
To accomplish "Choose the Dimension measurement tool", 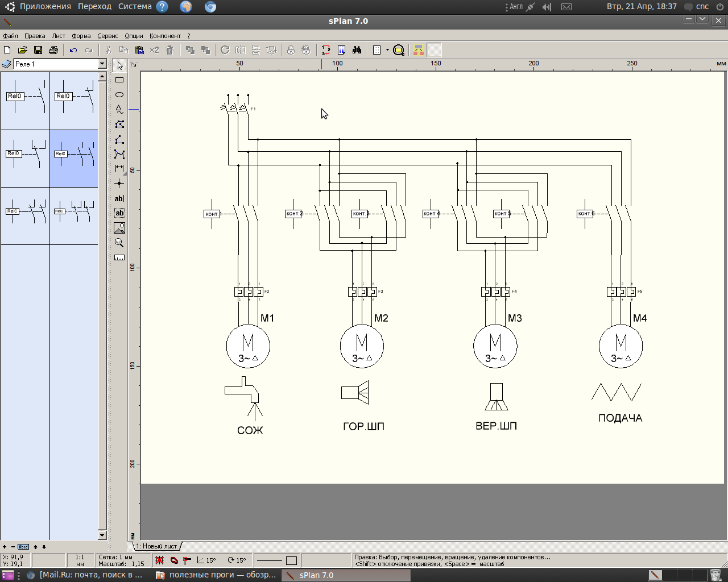I will (x=119, y=169).
